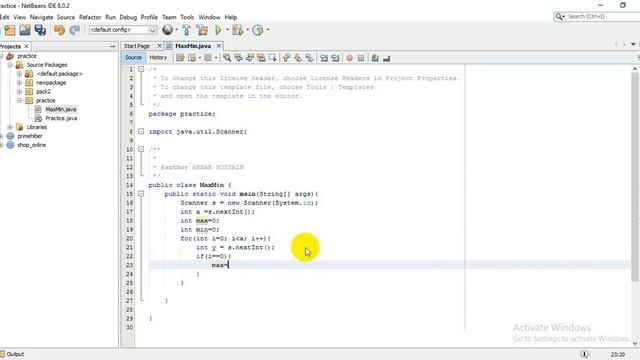
Task: Expand the pack2 node
Action: click(x=19, y=92)
